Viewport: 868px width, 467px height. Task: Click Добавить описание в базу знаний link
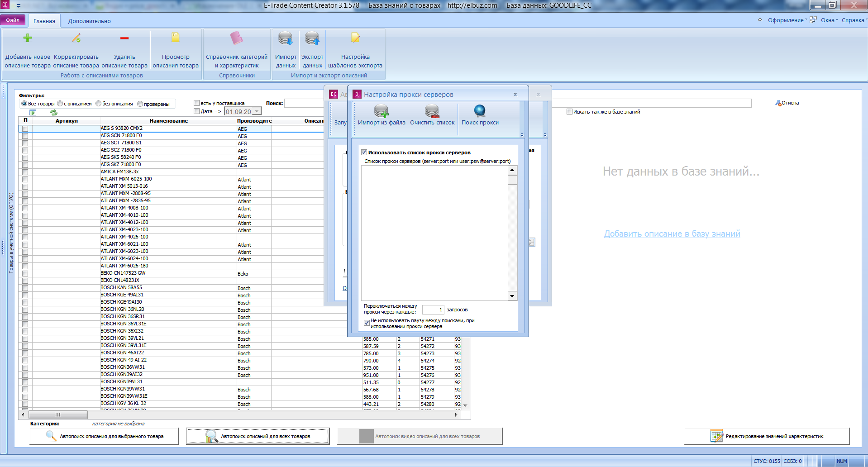pos(672,233)
